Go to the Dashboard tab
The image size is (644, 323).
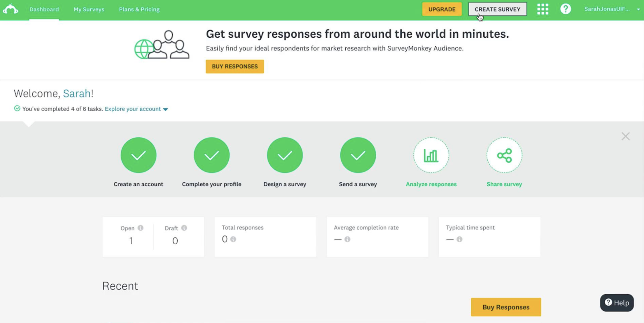click(44, 9)
